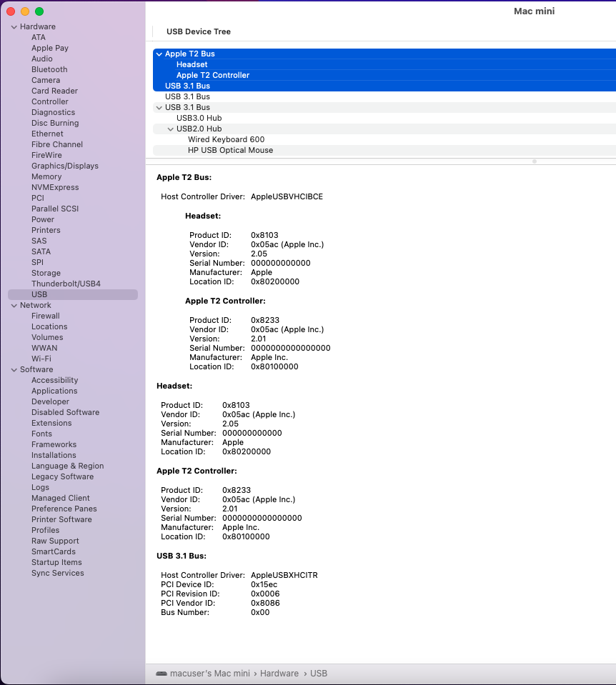
Task: Select Parallel SCSI in the sidebar
Action: [55, 209]
